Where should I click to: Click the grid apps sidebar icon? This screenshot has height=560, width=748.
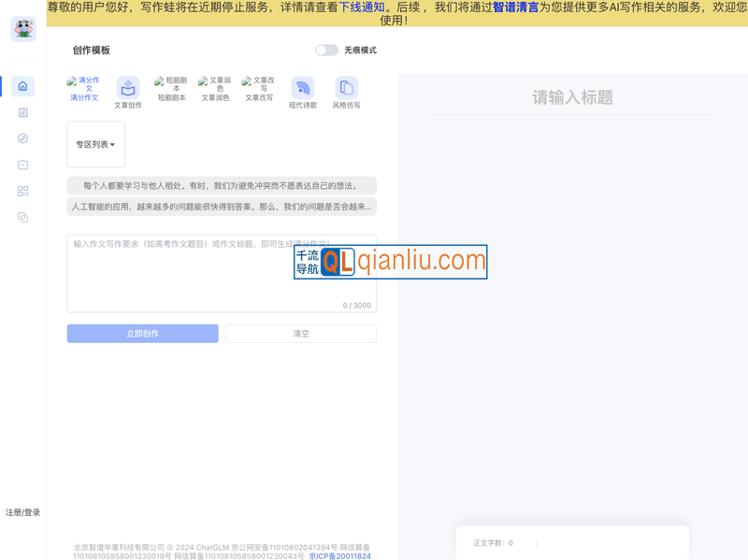23,191
